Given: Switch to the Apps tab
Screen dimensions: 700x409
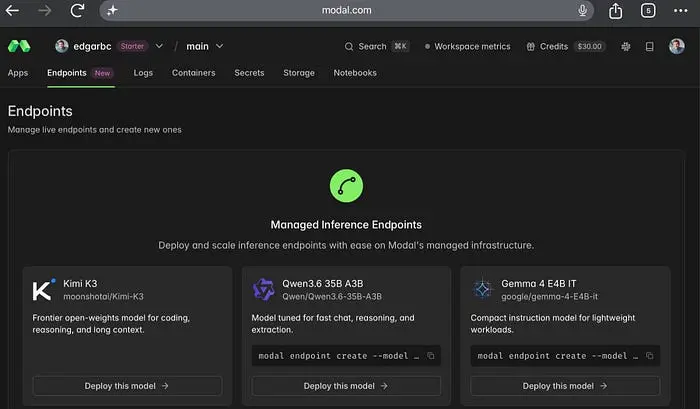Looking at the screenshot, I should [x=18, y=73].
